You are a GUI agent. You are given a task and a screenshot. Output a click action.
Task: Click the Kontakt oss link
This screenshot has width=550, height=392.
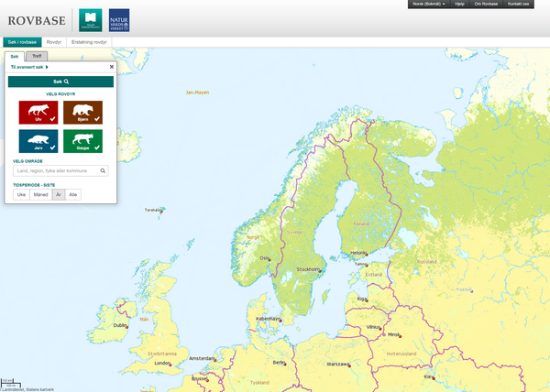[x=520, y=5]
